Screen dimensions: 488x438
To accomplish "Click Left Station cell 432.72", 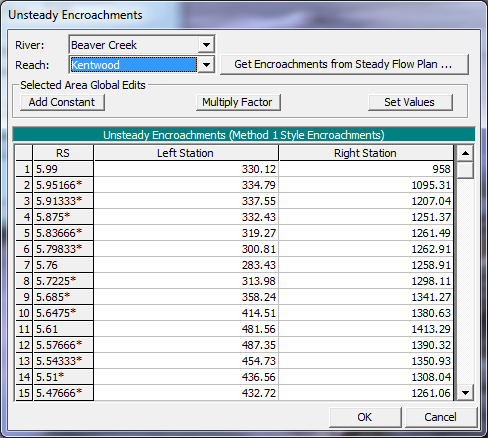I will (186, 393).
